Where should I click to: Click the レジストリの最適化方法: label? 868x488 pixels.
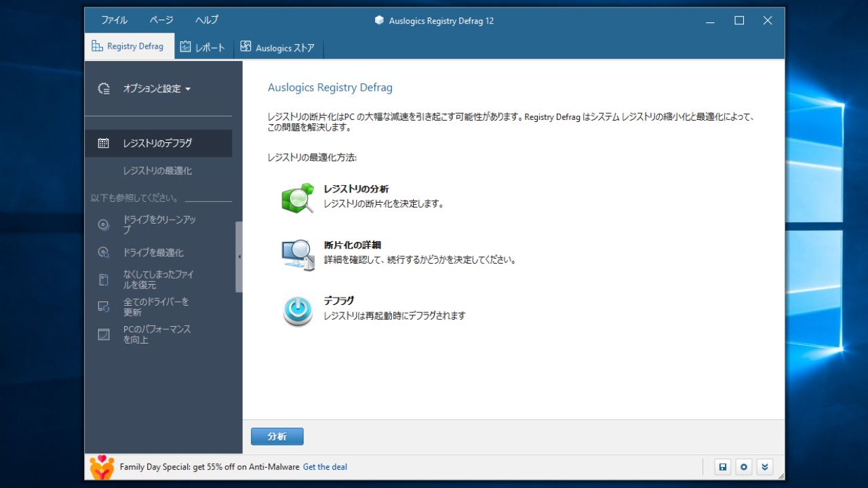pyautogui.click(x=312, y=157)
